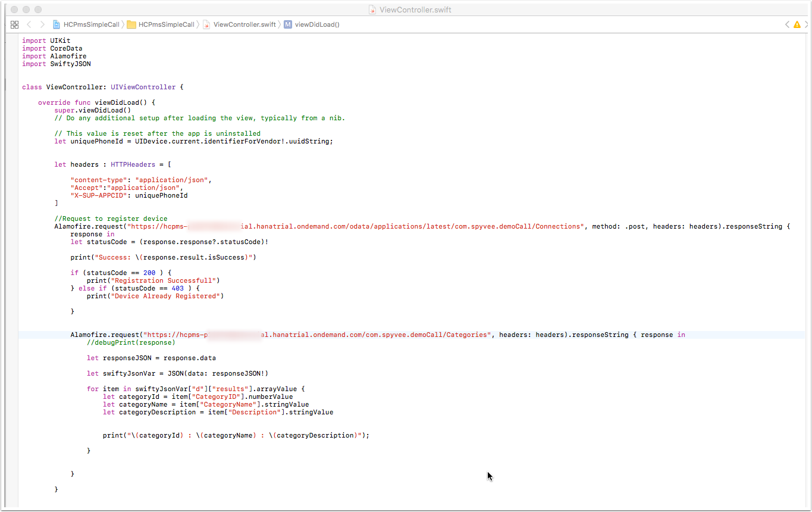Click the window close button
The height and width of the screenshot is (512, 812).
pos(14,10)
